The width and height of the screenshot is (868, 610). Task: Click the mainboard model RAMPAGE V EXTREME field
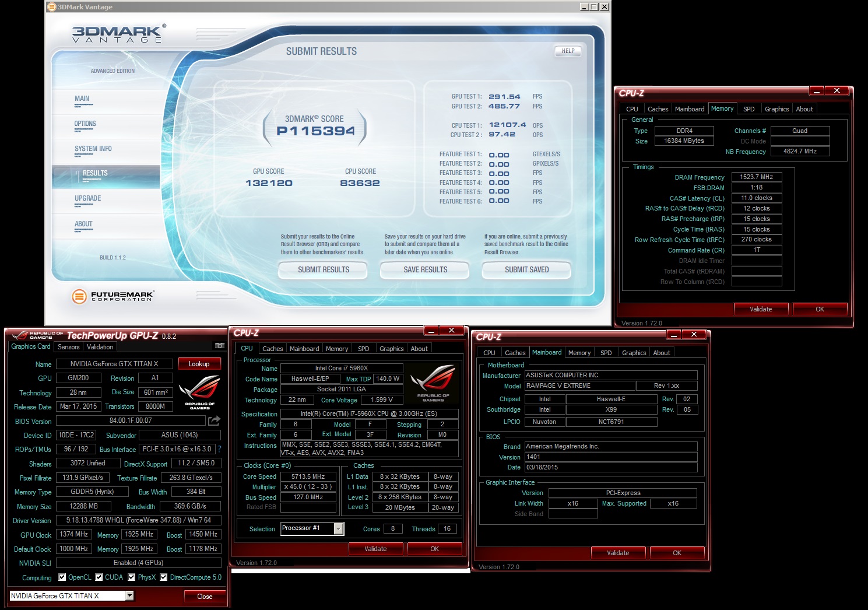579,385
